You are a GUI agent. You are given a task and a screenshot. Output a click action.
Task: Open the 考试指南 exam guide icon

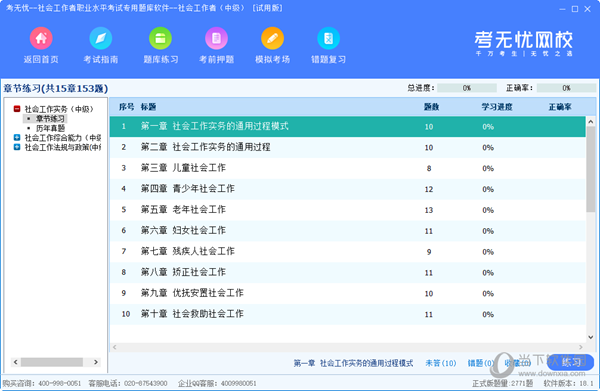[x=101, y=38]
